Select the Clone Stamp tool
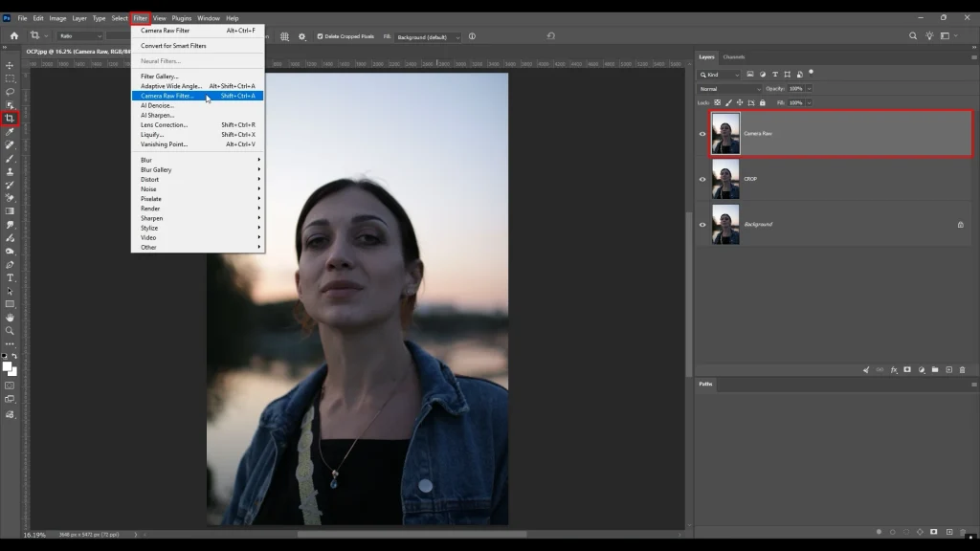 point(10,171)
